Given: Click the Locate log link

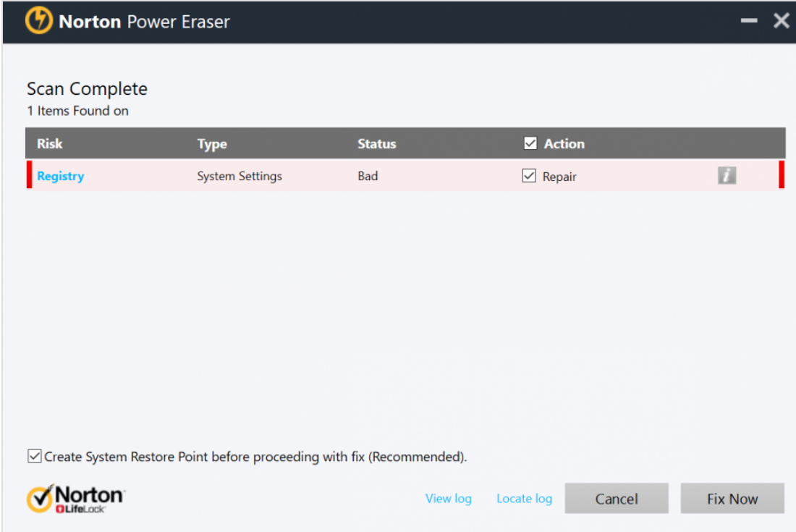Looking at the screenshot, I should (x=524, y=499).
